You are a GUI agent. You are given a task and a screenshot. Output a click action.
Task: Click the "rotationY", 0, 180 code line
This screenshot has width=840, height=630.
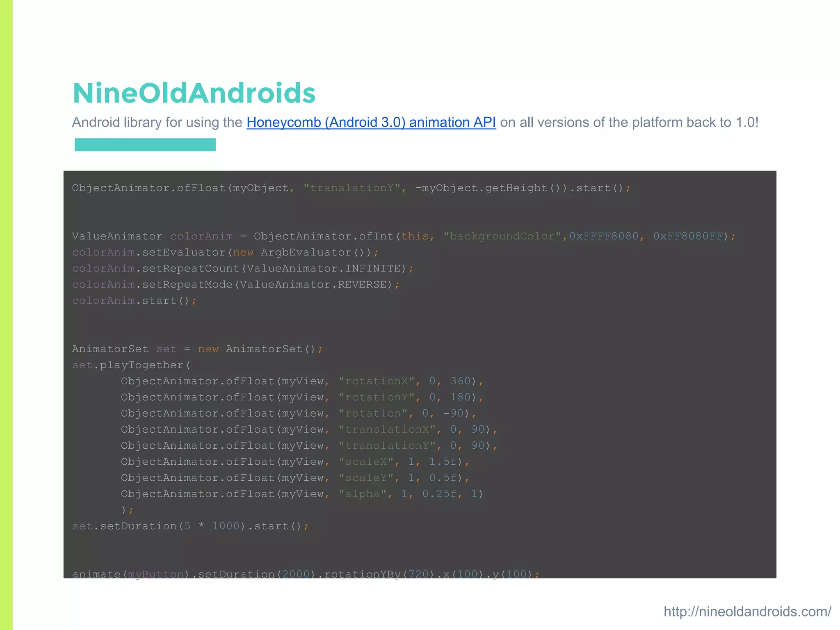pos(302,397)
